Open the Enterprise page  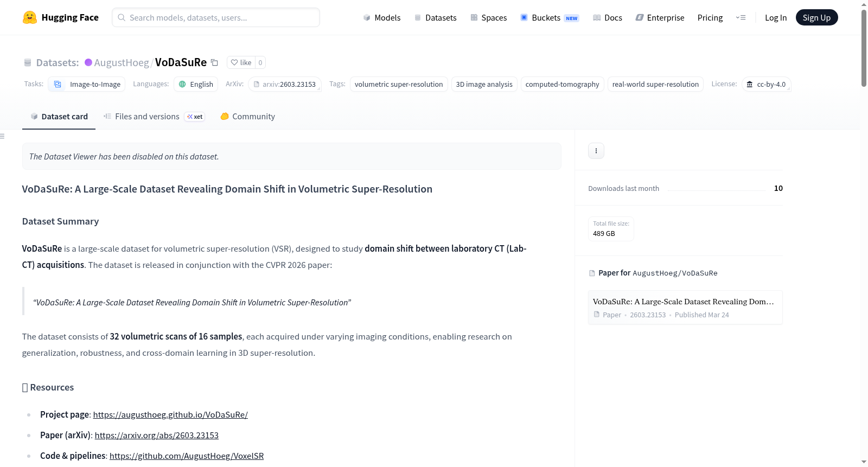pyautogui.click(x=660, y=17)
